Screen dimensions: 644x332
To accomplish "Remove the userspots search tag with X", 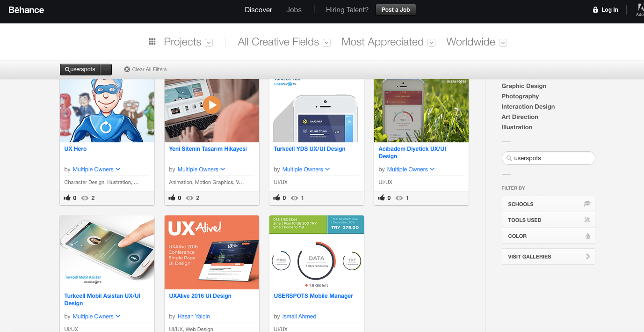I will (106, 69).
